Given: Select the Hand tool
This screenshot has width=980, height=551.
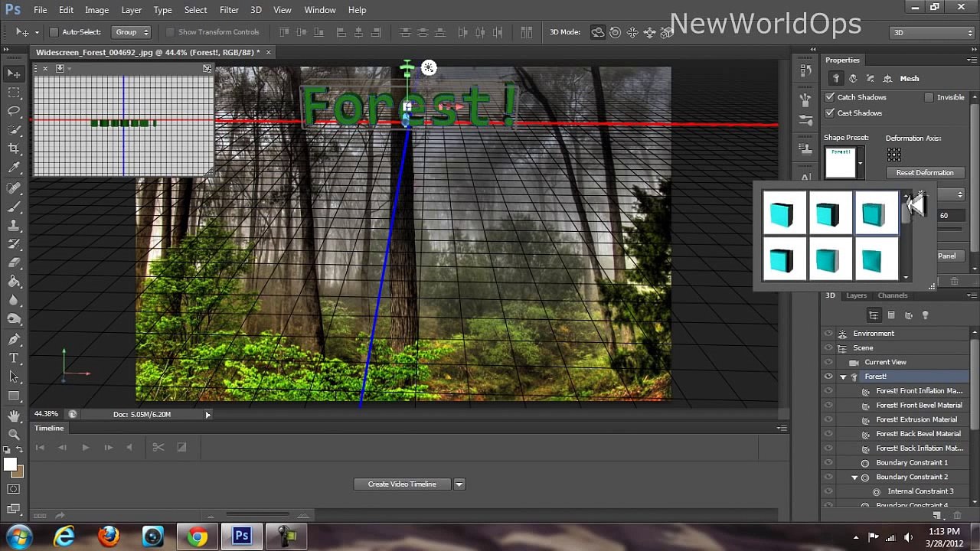Looking at the screenshot, I should [14, 416].
